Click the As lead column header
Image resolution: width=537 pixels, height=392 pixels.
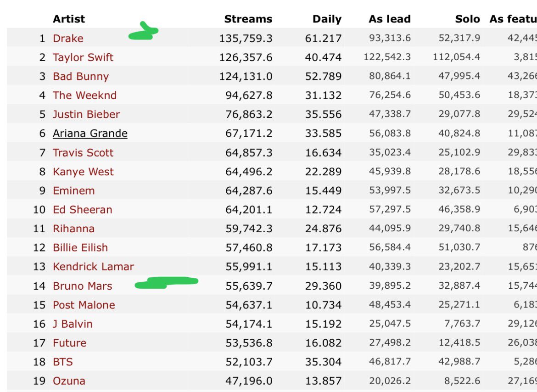[390, 19]
